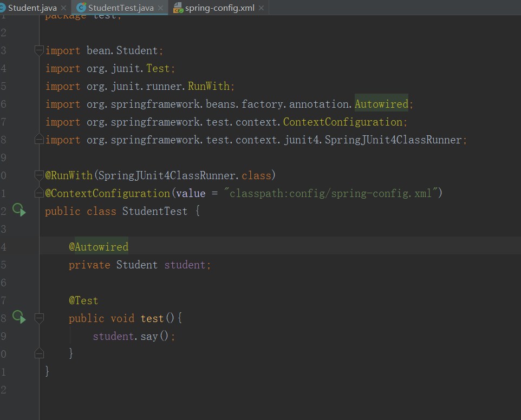Collapse the imports block at bean.Student

tap(39, 50)
